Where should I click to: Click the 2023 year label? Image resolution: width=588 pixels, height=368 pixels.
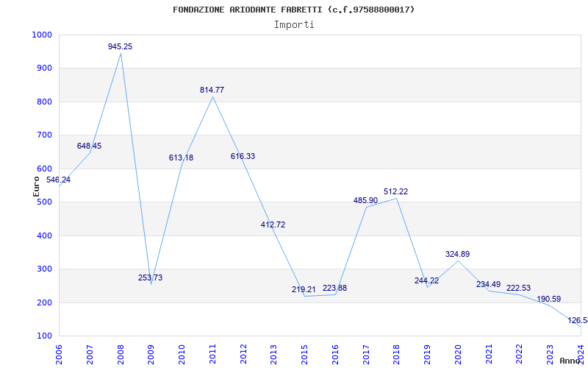(550, 354)
